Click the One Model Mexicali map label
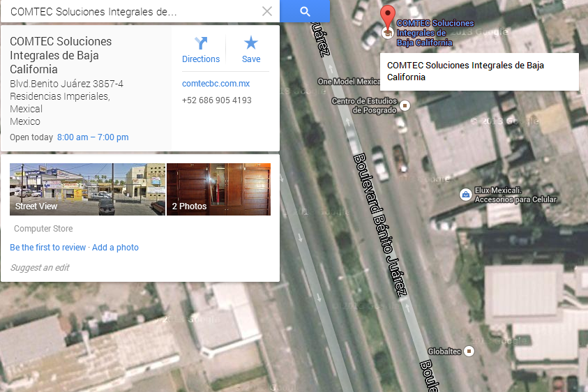Screen dimensions: 588x392 click(349, 82)
